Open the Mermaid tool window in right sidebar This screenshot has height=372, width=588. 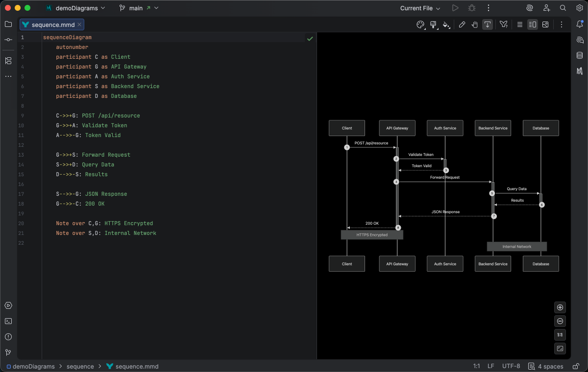[x=580, y=71]
